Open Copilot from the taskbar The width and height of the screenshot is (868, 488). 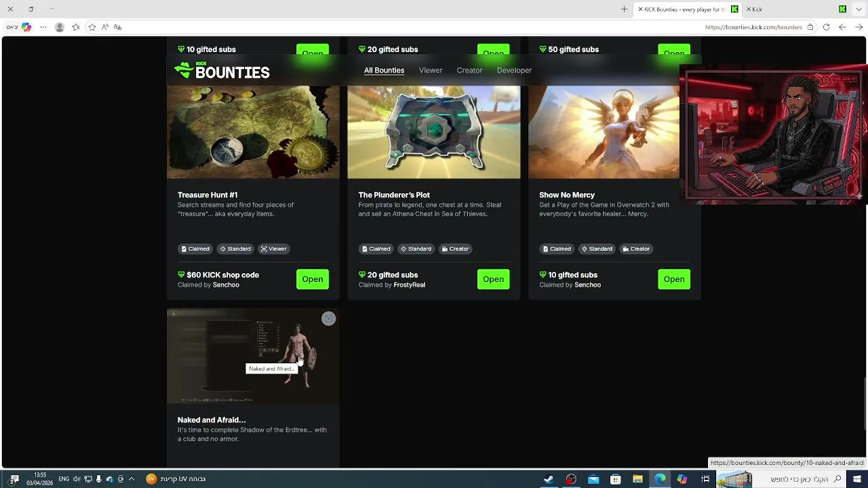[x=682, y=479]
